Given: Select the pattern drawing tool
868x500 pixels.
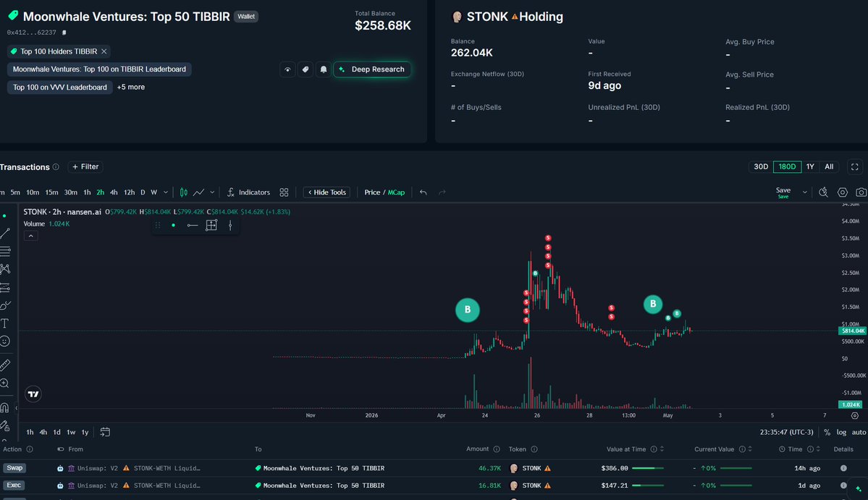Looking at the screenshot, I should click(5, 269).
